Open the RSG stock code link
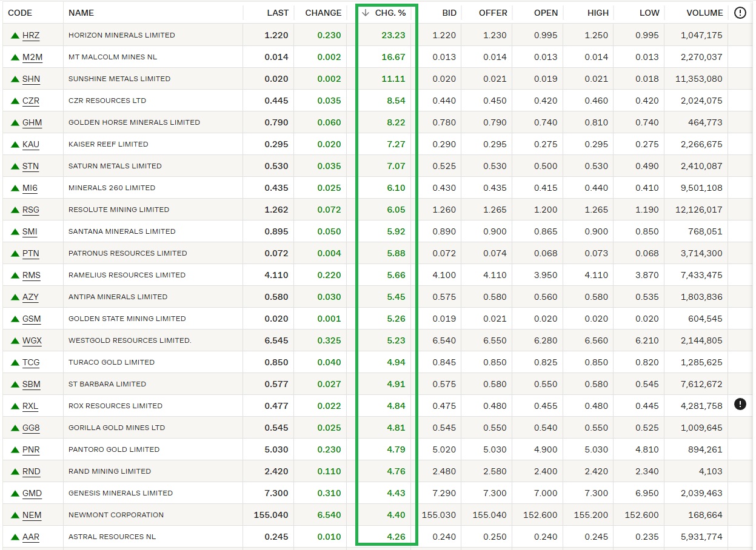The height and width of the screenshot is (550, 756). click(31, 210)
